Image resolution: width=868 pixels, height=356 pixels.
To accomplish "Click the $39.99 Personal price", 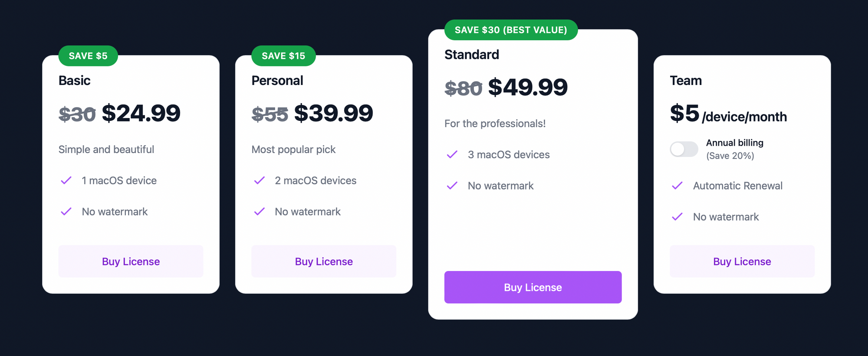I will pyautogui.click(x=333, y=113).
